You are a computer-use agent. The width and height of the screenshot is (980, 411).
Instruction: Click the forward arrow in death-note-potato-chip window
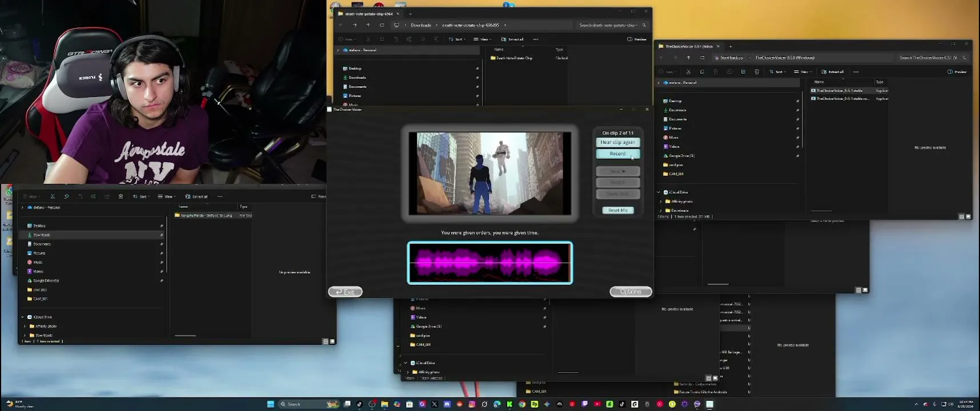coord(355,25)
